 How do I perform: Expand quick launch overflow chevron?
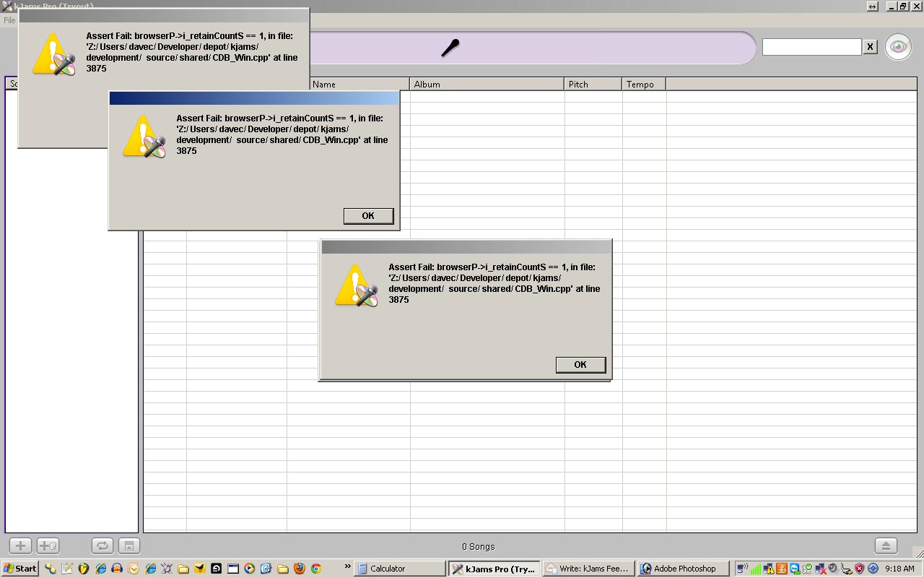pos(347,567)
